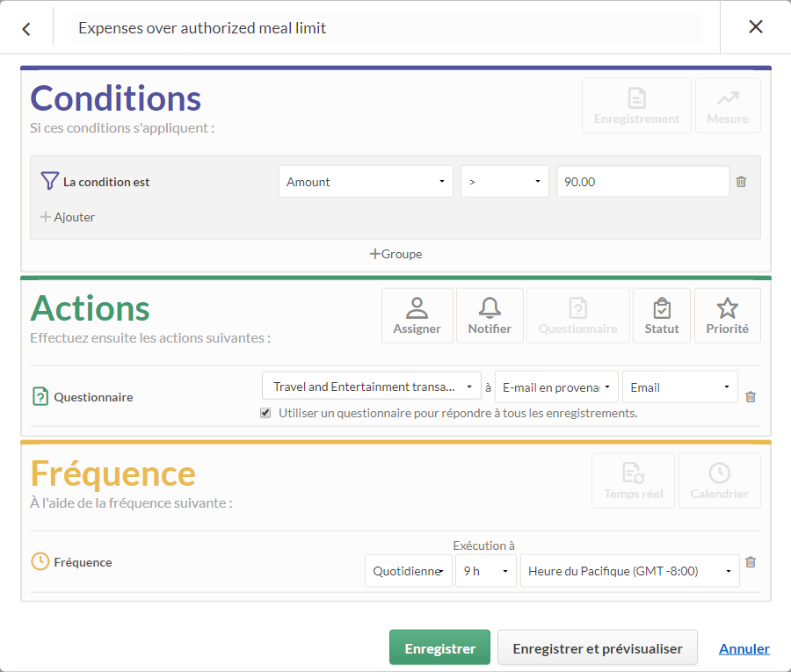This screenshot has height=672, width=791.
Task: Add a new condition with Ajouter
Action: tap(68, 217)
